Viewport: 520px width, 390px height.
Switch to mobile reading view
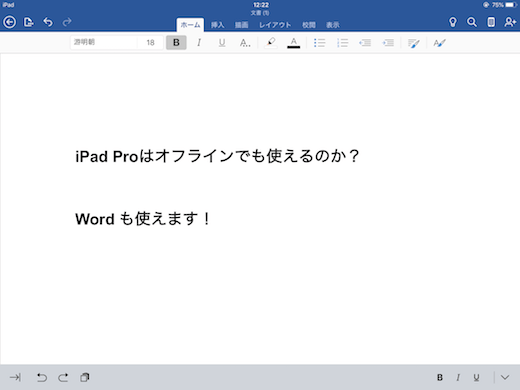click(x=491, y=22)
